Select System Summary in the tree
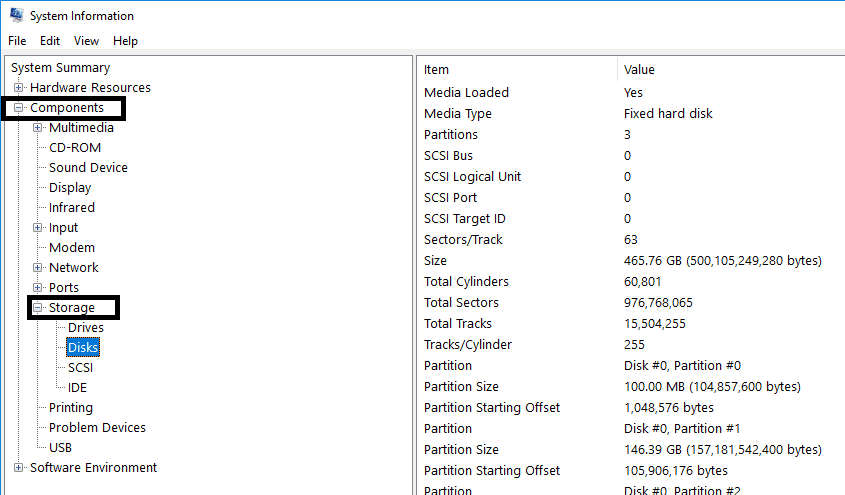 click(60, 67)
